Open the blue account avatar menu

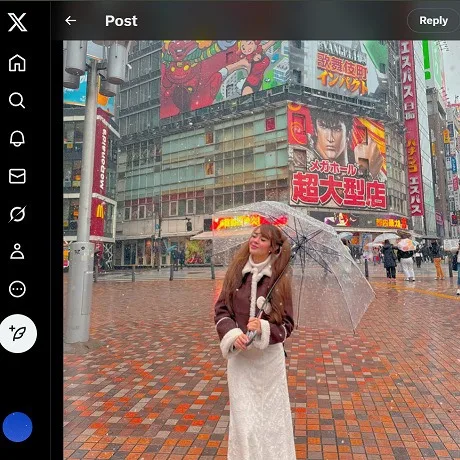pos(17,427)
